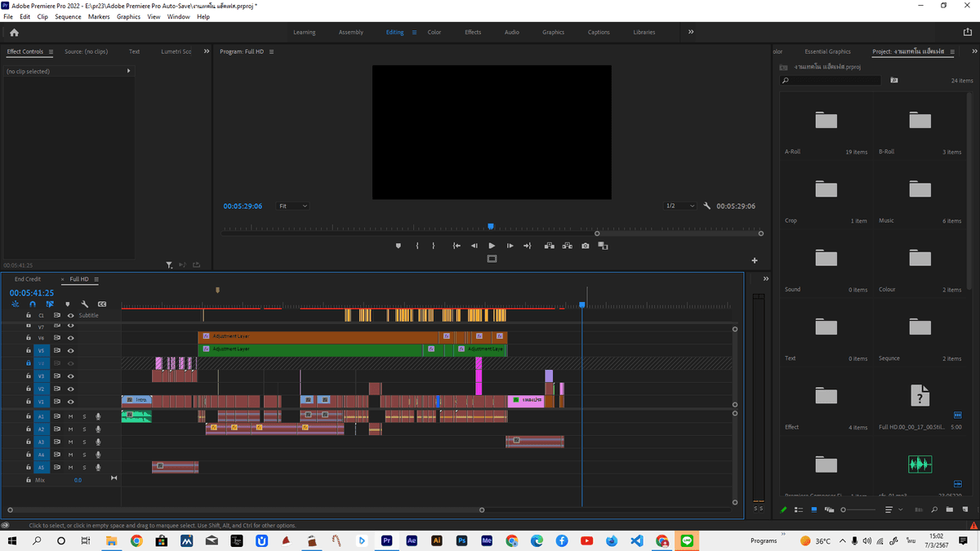Click the Lift button in Program monitor
Viewport: 980px width, 551px height.
(549, 246)
